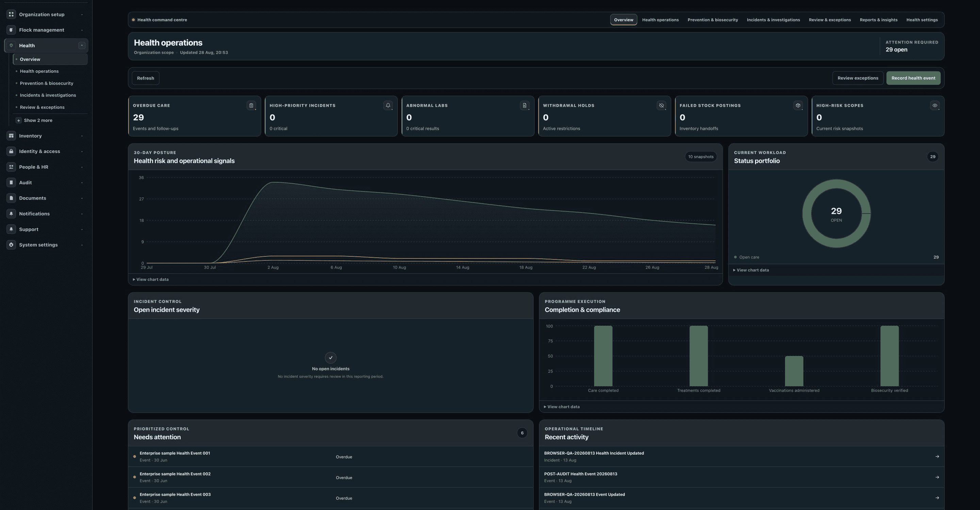Click the System settings gear icon
The width and height of the screenshot is (980, 510).
click(x=11, y=245)
